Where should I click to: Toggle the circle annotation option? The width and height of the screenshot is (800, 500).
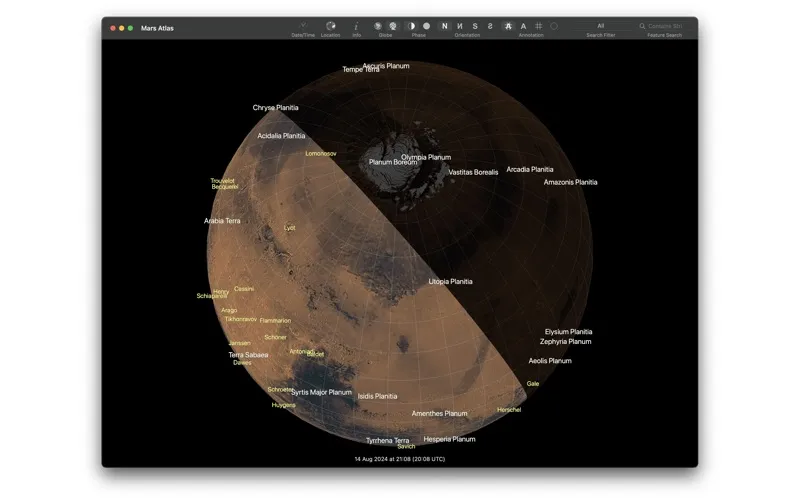pos(554,26)
